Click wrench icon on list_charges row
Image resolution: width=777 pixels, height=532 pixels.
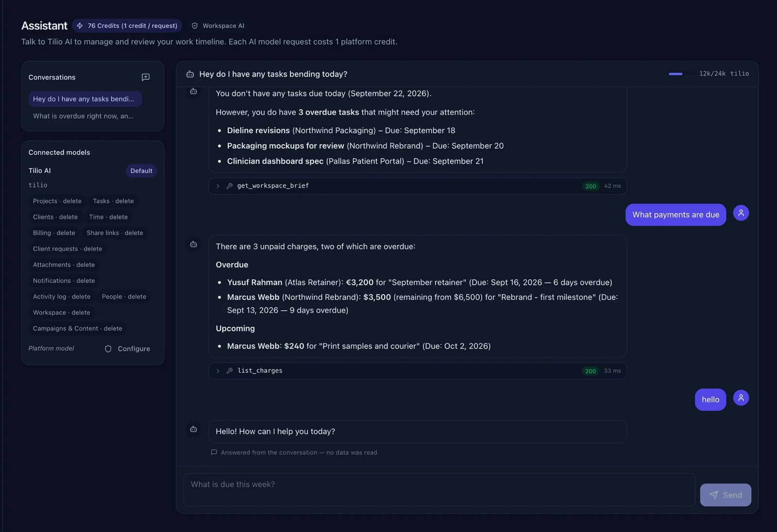[x=230, y=371]
